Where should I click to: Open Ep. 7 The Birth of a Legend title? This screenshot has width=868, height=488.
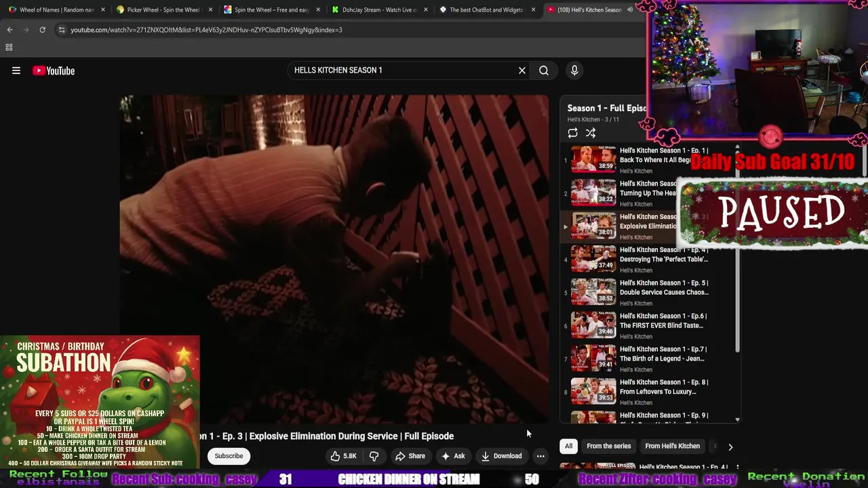coord(663,354)
